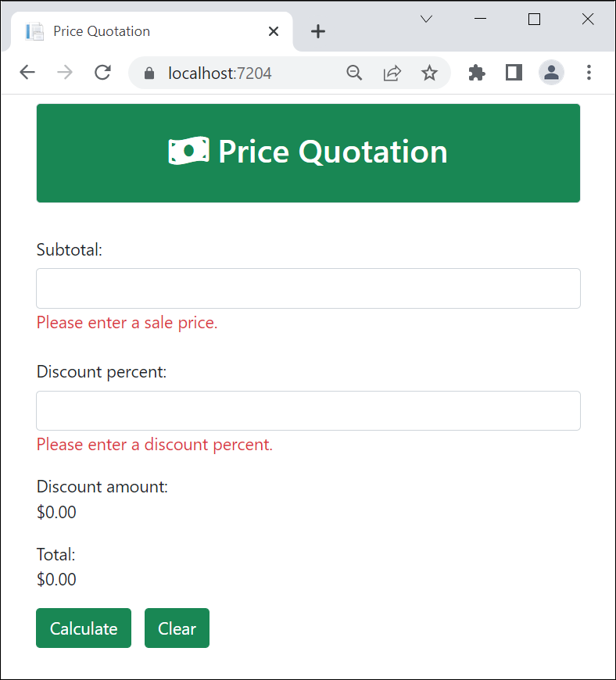The height and width of the screenshot is (680, 616).
Task: Click inside the Subtotal input field
Action: click(x=308, y=288)
